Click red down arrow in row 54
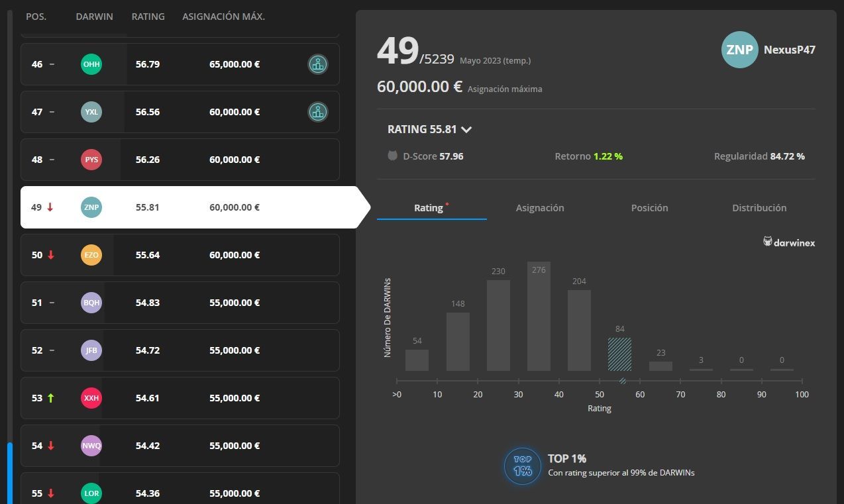 pyautogui.click(x=51, y=446)
